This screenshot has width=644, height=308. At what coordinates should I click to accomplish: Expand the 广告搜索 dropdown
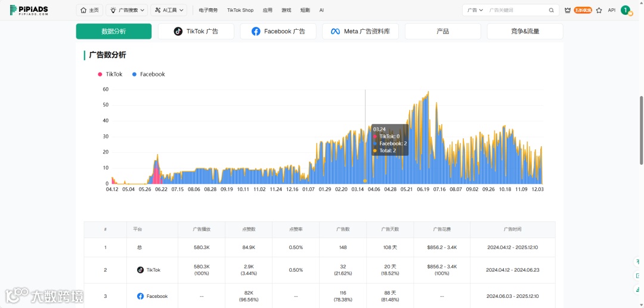coord(126,10)
